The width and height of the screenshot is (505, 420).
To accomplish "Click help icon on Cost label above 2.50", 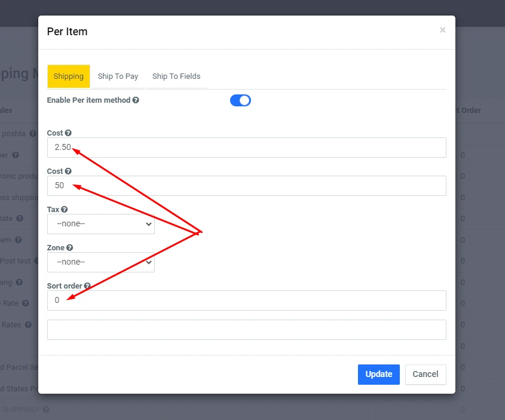I will (68, 133).
